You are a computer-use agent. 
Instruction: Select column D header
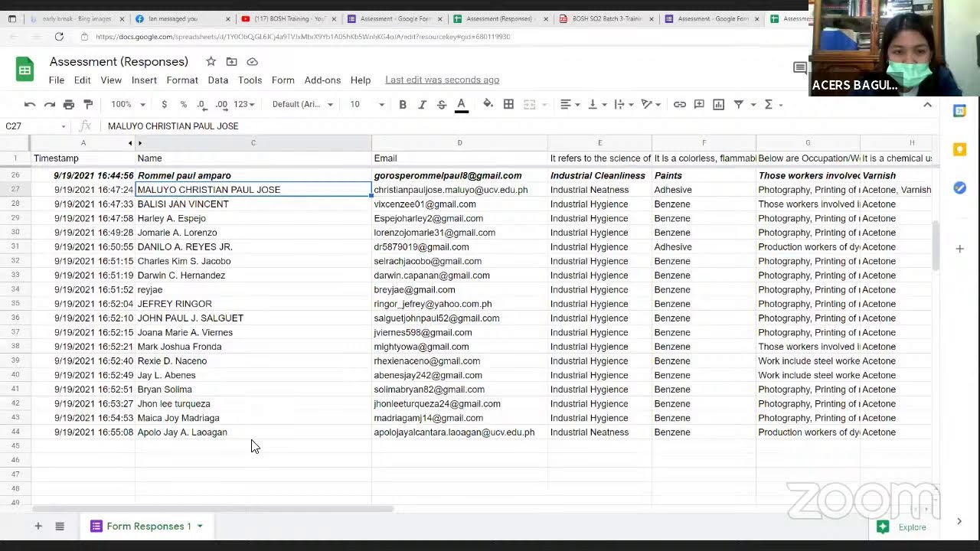pos(459,142)
